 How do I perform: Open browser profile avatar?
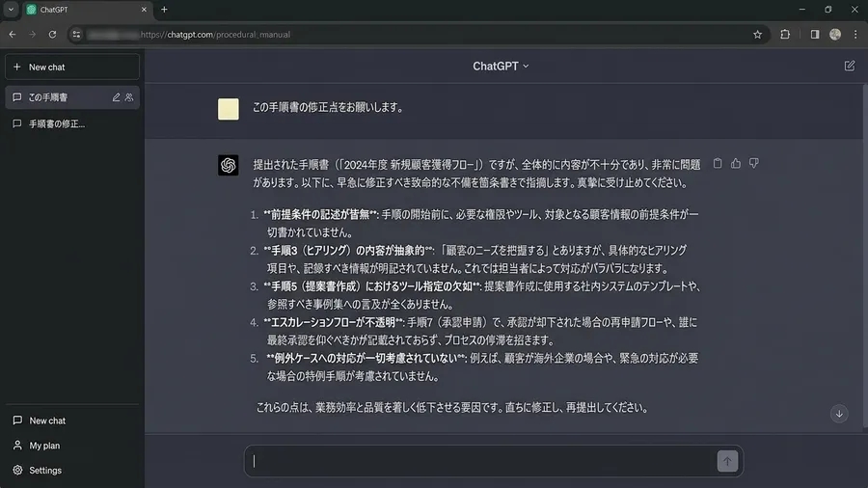pos(835,35)
